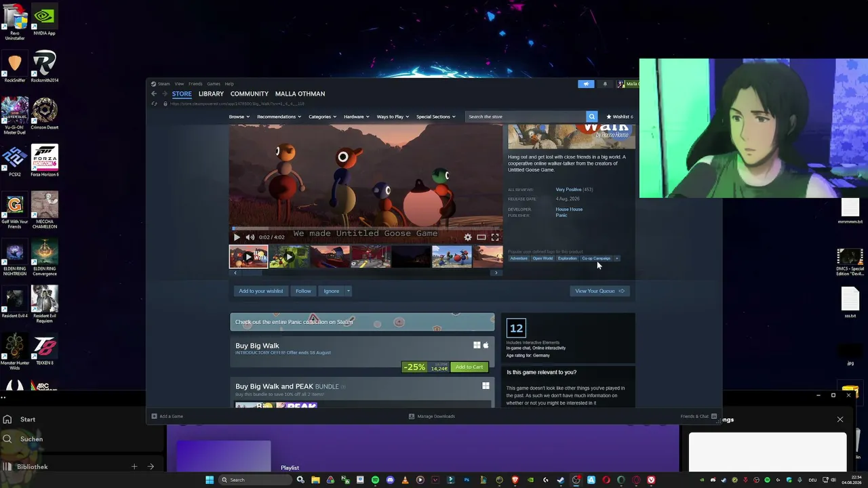Open the Windows Start button
The image size is (868, 488).
click(x=210, y=480)
